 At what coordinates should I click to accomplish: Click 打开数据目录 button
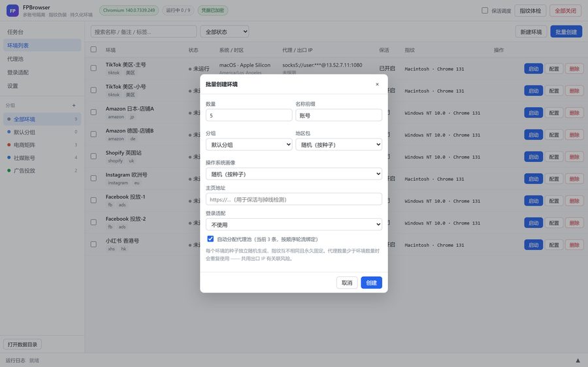click(22, 344)
